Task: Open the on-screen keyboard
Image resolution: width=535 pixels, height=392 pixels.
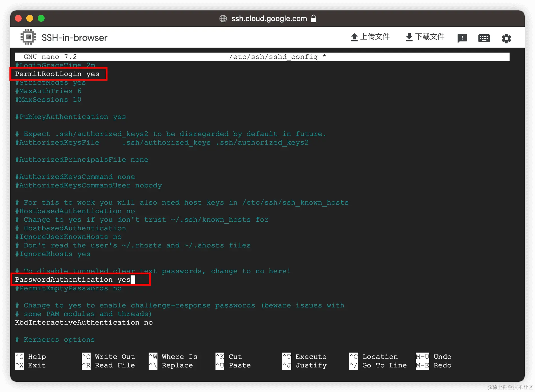Action: [484, 38]
